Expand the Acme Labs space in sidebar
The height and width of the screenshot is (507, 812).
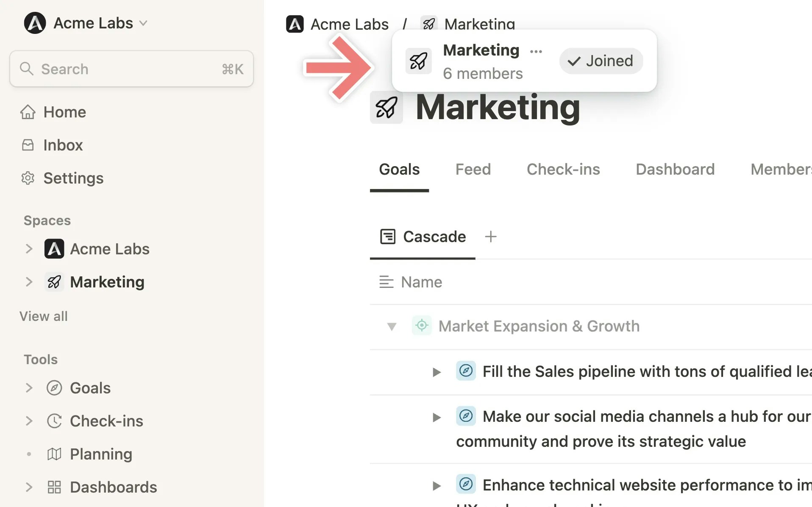click(x=29, y=249)
